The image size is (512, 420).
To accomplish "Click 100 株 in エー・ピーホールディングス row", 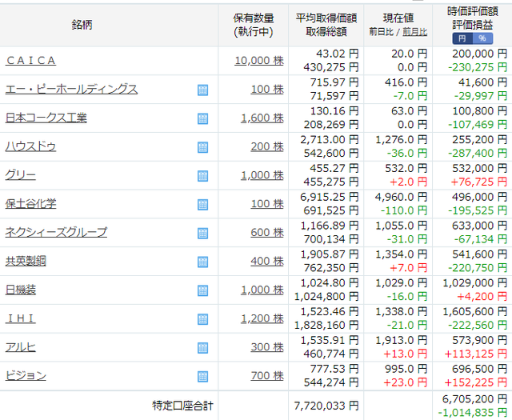I will (267, 89).
